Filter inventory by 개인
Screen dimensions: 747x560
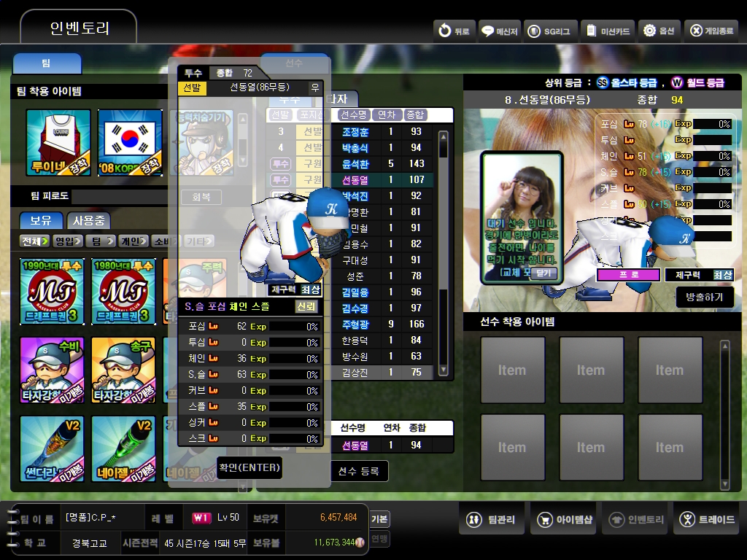tap(133, 241)
